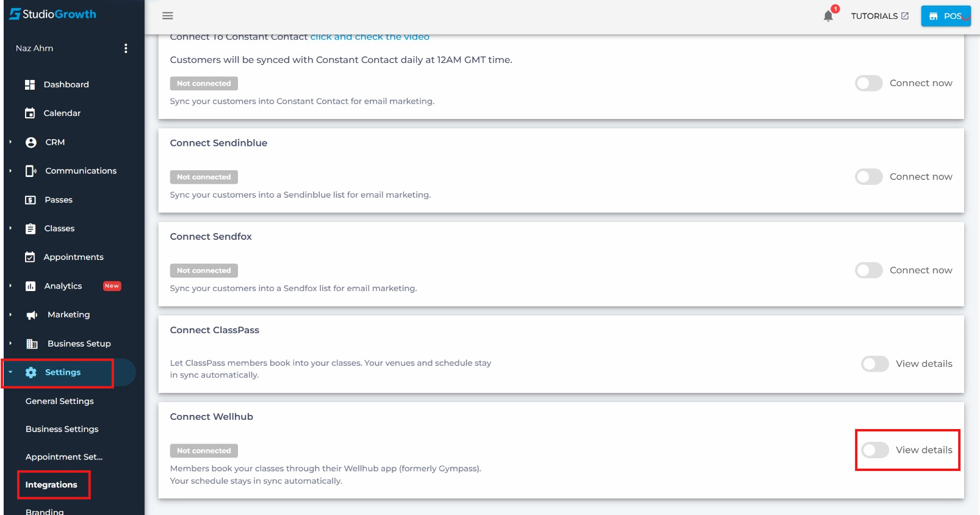980x515 pixels.
Task: Click the Dashboard icon in sidebar
Action: 30,85
